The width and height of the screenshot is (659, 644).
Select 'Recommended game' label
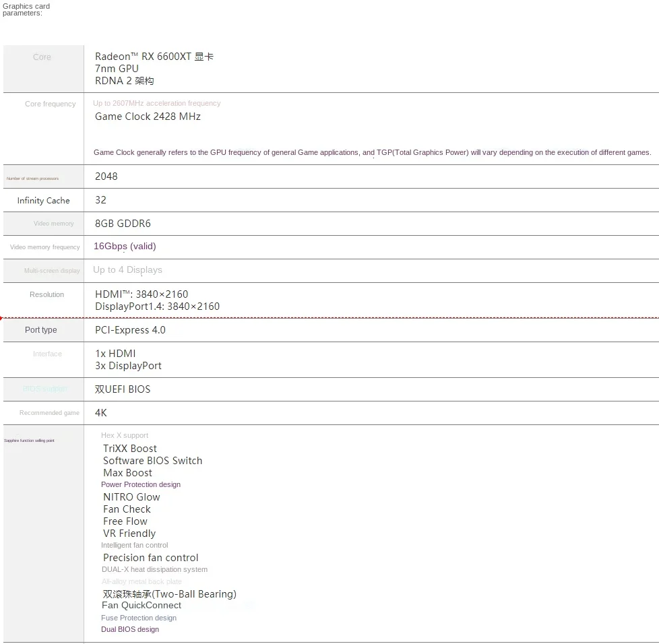[x=49, y=413]
